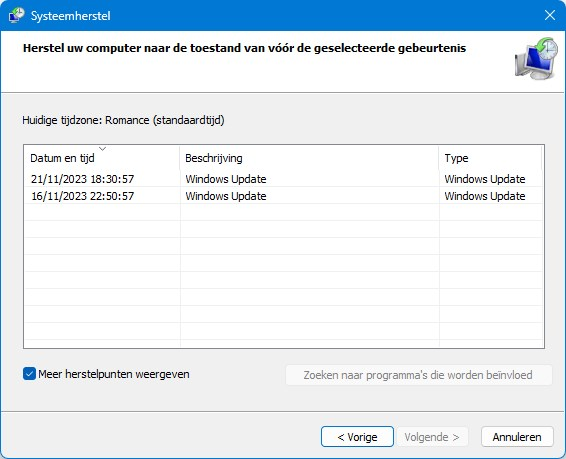Click Windows Update description of first row
This screenshot has height=459, width=566.
pyautogui.click(x=226, y=179)
